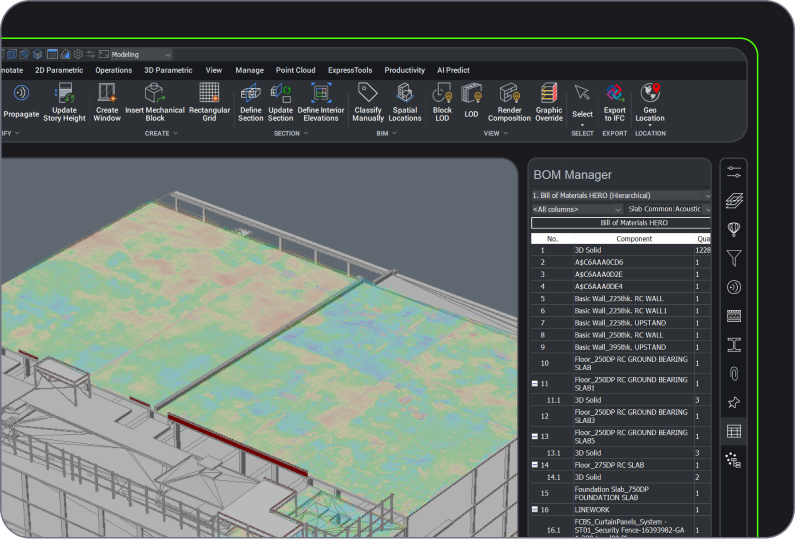Open the Bill of Materials HERO (Hierarchical) dropdown
Viewport: 795px width, 539px height.
click(620, 195)
